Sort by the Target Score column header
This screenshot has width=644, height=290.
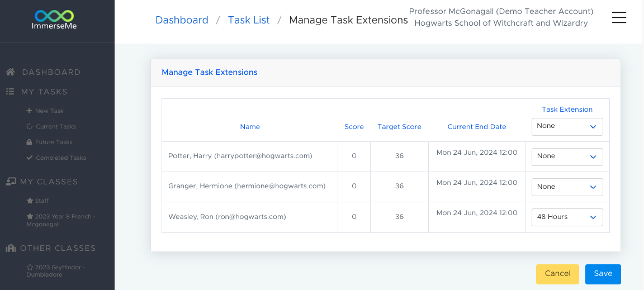(400, 127)
